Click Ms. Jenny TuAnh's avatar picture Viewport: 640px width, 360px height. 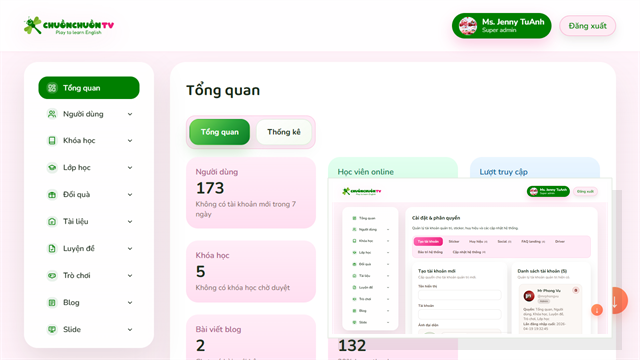(468, 26)
